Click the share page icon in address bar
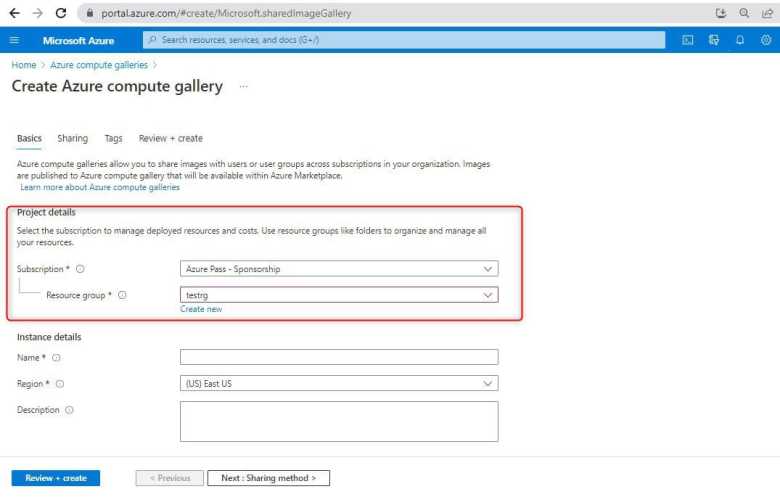Image resolution: width=780 pixels, height=497 pixels. coord(767,13)
